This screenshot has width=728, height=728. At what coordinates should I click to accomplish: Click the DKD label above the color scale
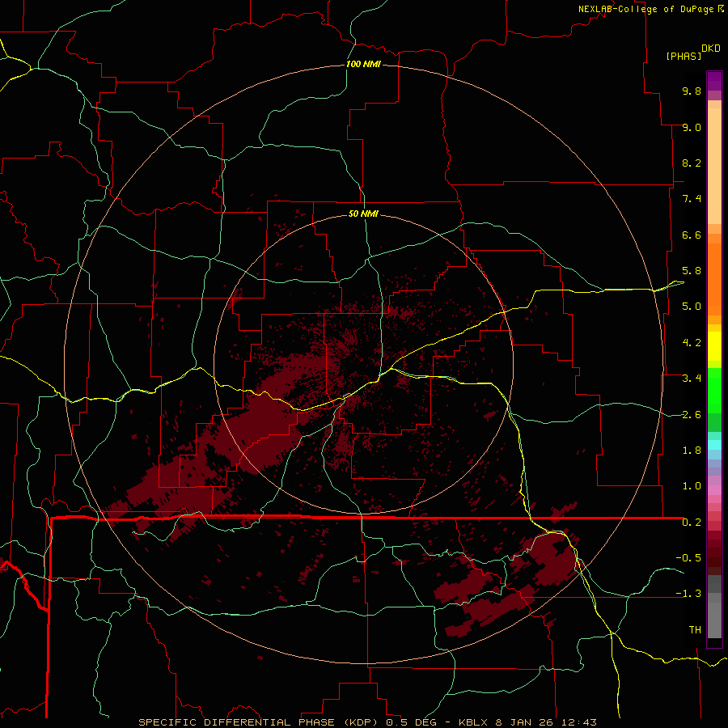(x=710, y=49)
